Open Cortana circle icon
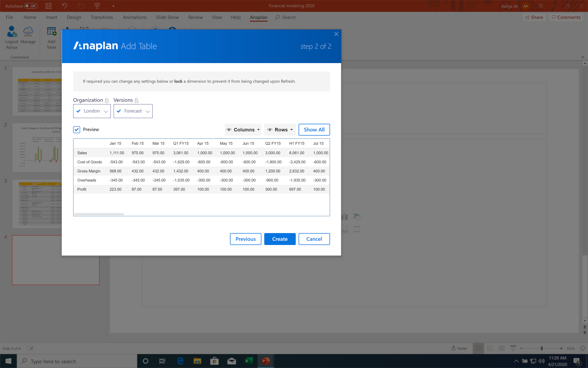Viewport: 588px width, 368px height. coord(146,361)
